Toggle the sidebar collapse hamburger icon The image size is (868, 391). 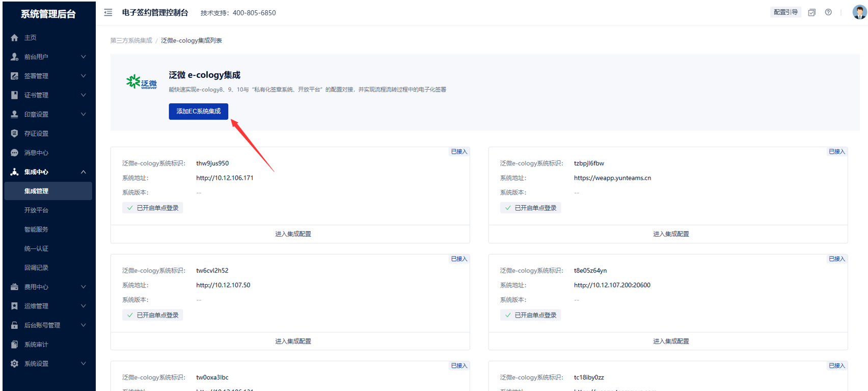[108, 12]
